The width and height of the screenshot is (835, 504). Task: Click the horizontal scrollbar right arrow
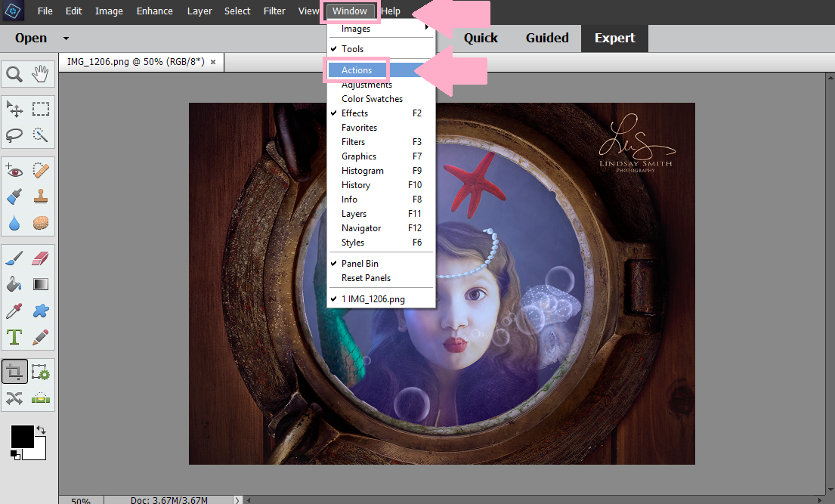pyautogui.click(x=821, y=499)
